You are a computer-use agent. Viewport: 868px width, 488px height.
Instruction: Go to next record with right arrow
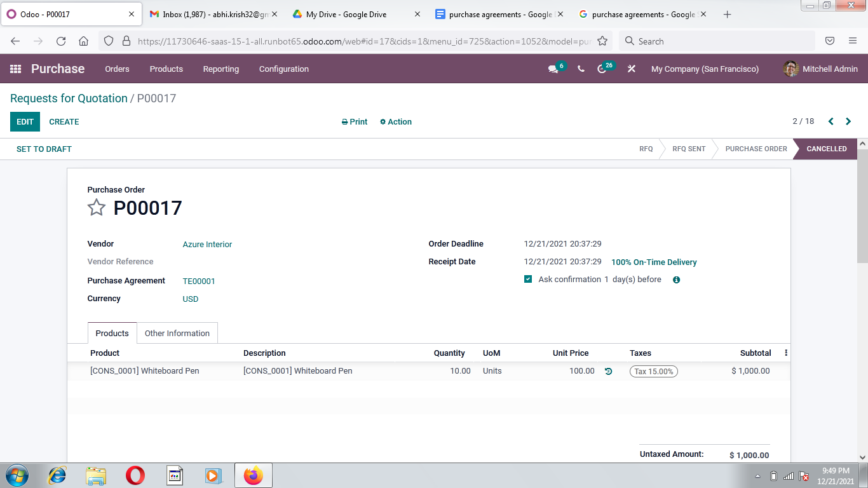click(848, 121)
